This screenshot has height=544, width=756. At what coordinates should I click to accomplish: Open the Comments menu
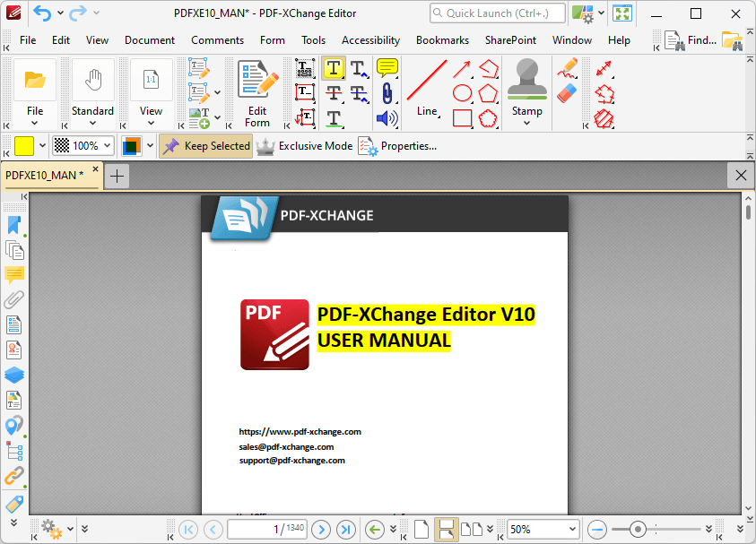coord(217,39)
